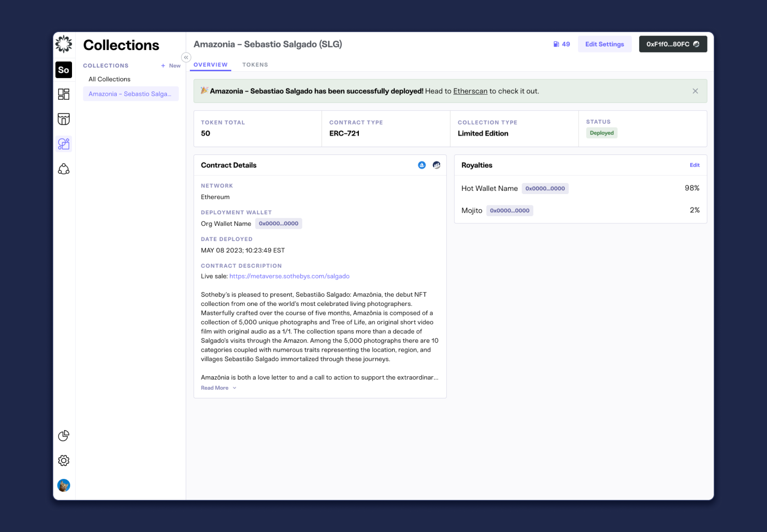Click the Ethereum network value
Image resolution: width=767 pixels, height=532 pixels.
[215, 197]
